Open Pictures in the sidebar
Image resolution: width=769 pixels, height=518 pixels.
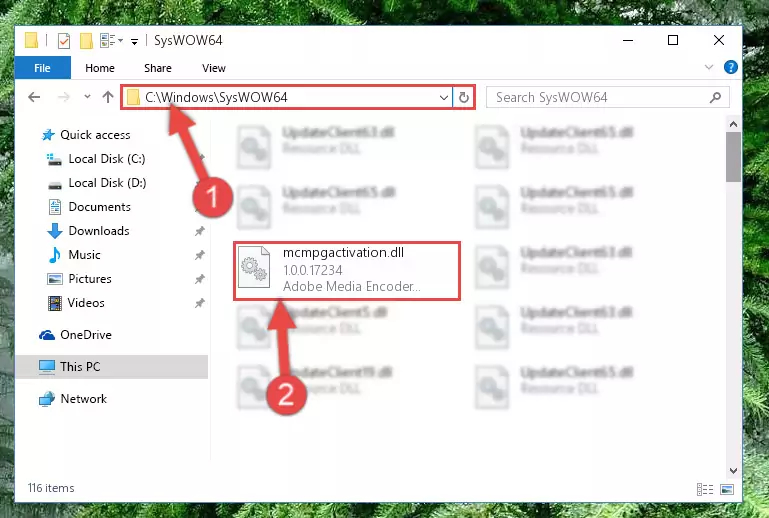(79, 279)
